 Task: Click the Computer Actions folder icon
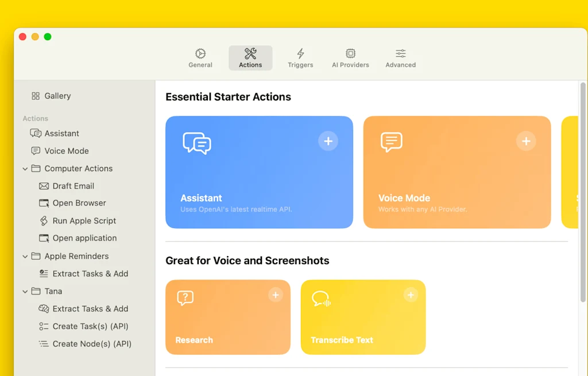(36, 168)
